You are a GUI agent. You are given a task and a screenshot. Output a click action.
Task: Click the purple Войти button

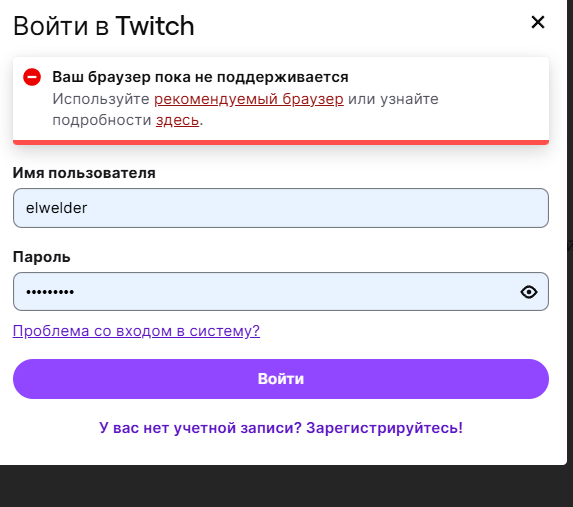click(x=281, y=379)
